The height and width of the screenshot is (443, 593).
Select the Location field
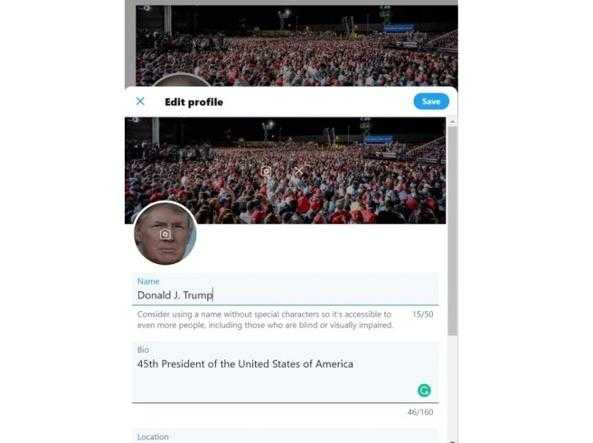click(286, 436)
